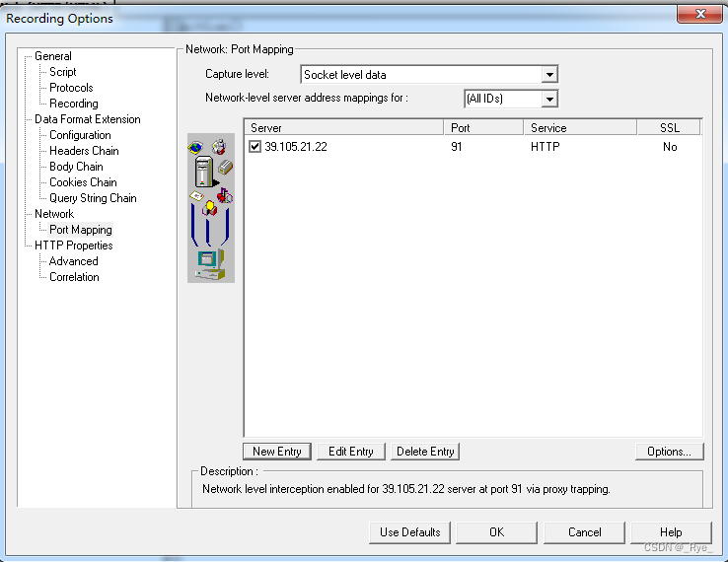Click the New Entry button
Image resolution: width=728 pixels, height=562 pixels.
coord(277,452)
